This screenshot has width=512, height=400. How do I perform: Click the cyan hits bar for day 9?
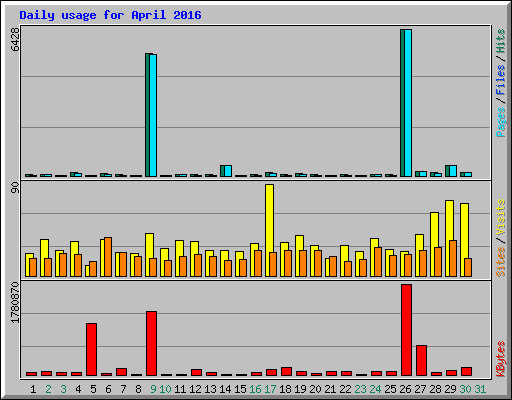tap(153, 115)
